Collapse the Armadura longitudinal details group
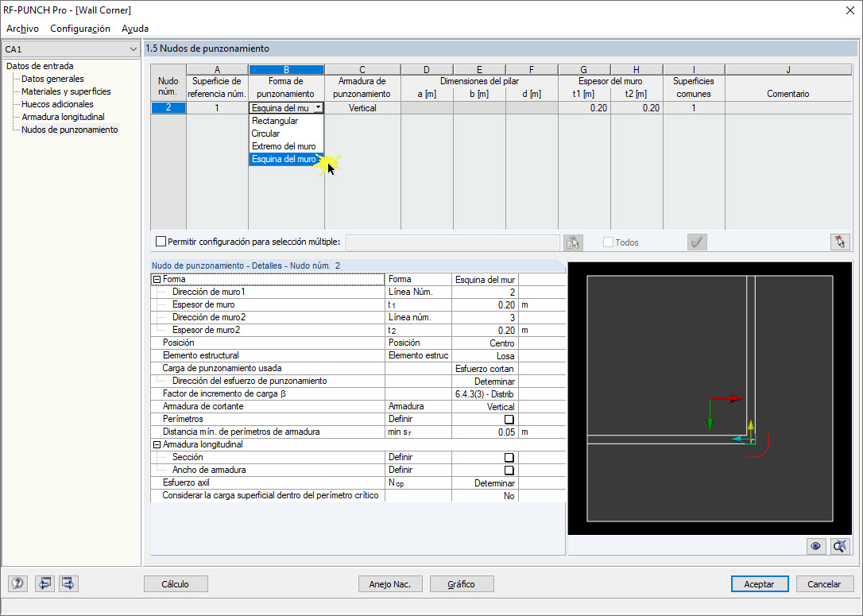 (157, 445)
